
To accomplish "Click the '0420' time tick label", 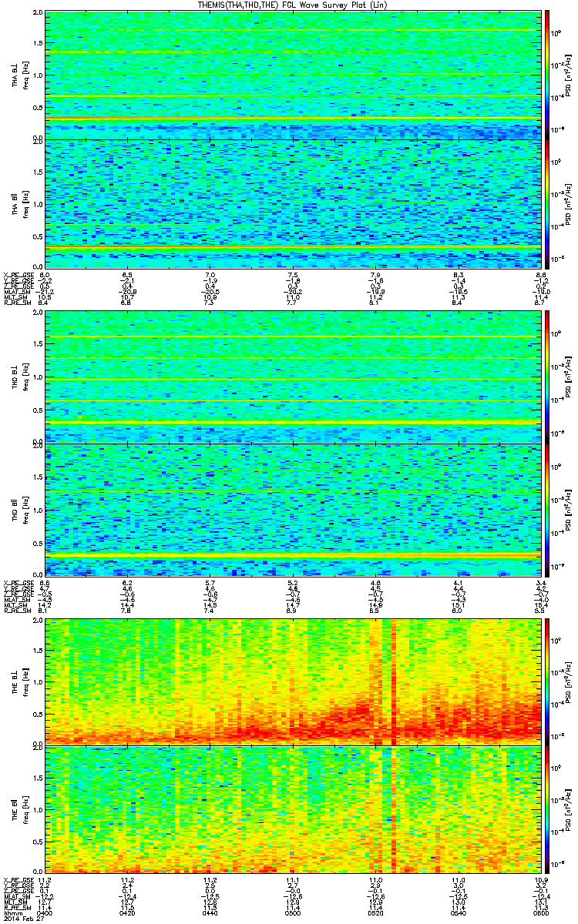I will (127, 912).
